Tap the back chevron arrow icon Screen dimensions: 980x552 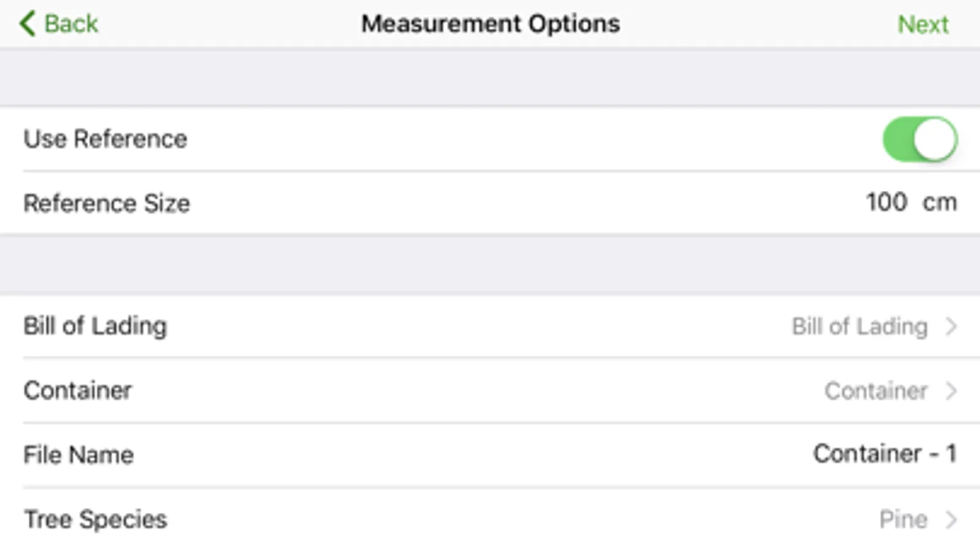click(x=27, y=24)
